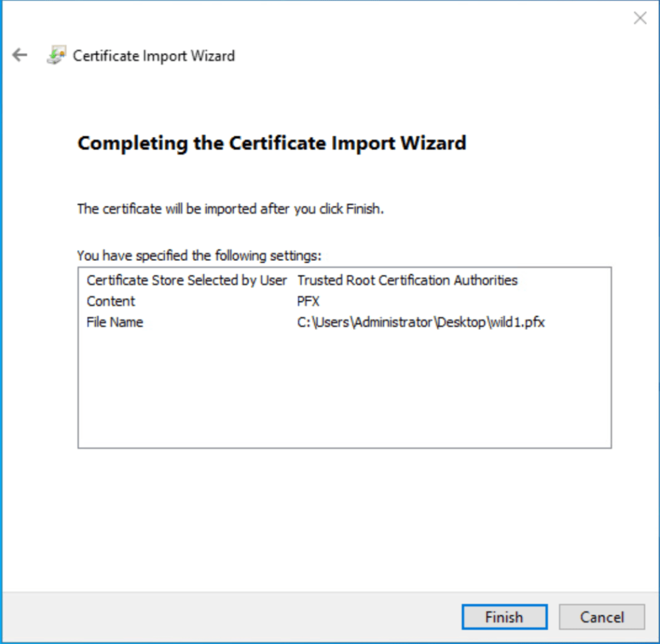Click the 'Trusted Root Certification Authorities' value
This screenshot has width=660, height=644.
point(407,280)
